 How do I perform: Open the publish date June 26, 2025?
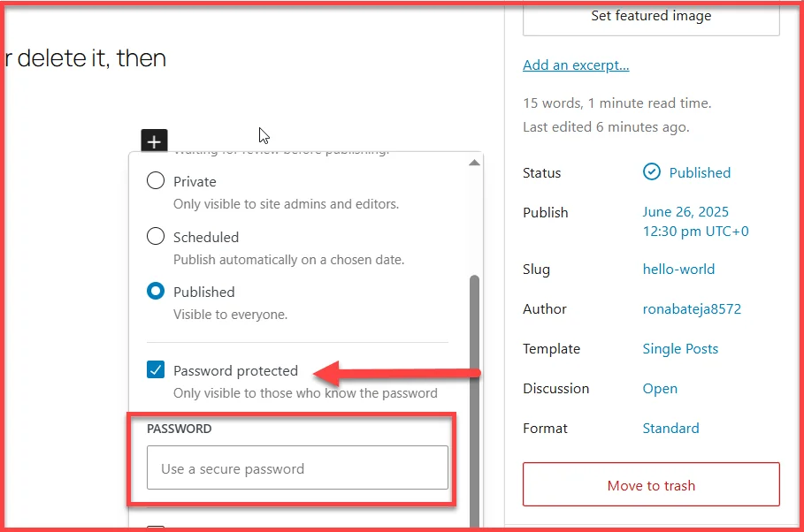click(x=685, y=211)
